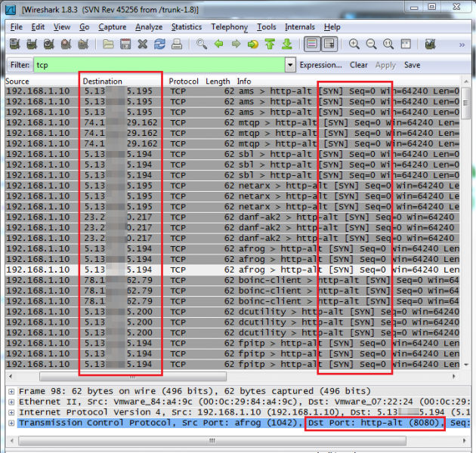
Task: Go forward in packet history arrow
Action: click(236, 45)
